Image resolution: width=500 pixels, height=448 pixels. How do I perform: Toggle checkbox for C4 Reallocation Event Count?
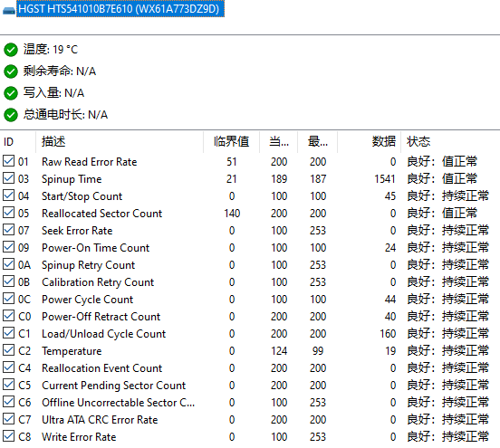(9, 367)
